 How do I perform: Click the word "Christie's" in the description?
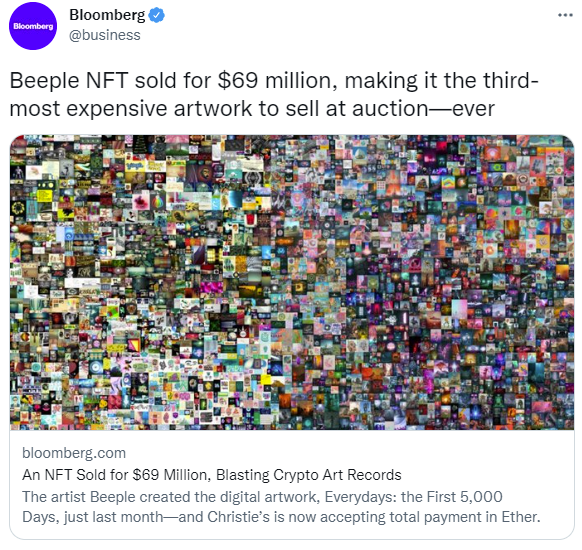click(238, 517)
